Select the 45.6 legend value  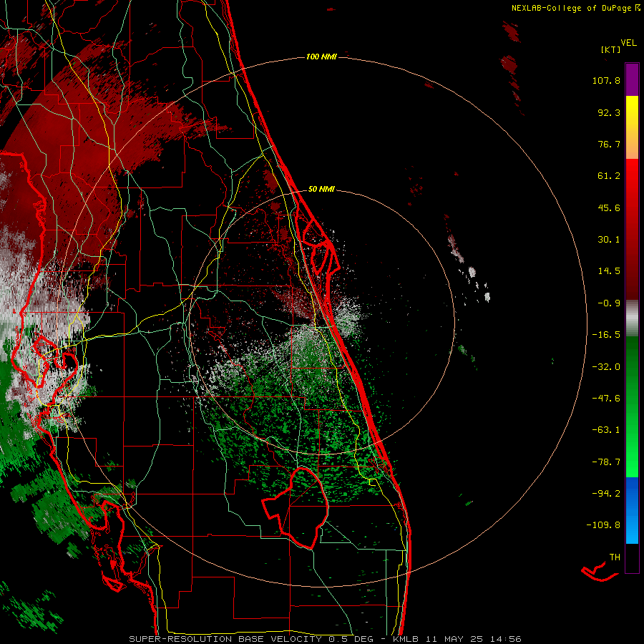(x=609, y=208)
